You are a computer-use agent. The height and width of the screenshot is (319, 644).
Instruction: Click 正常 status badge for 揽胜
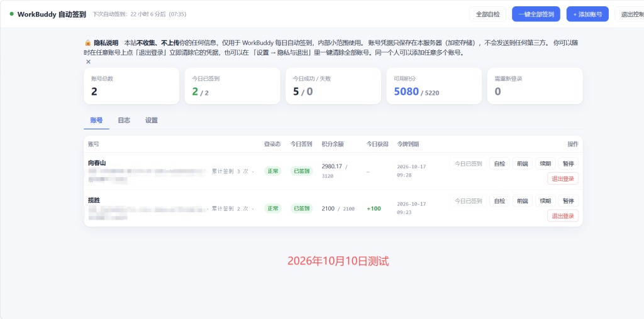click(x=273, y=208)
